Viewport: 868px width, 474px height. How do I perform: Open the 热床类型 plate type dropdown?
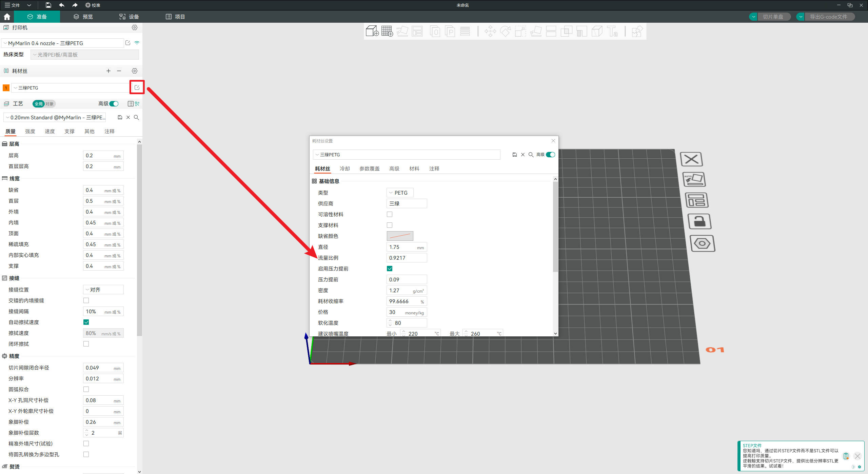[85, 55]
